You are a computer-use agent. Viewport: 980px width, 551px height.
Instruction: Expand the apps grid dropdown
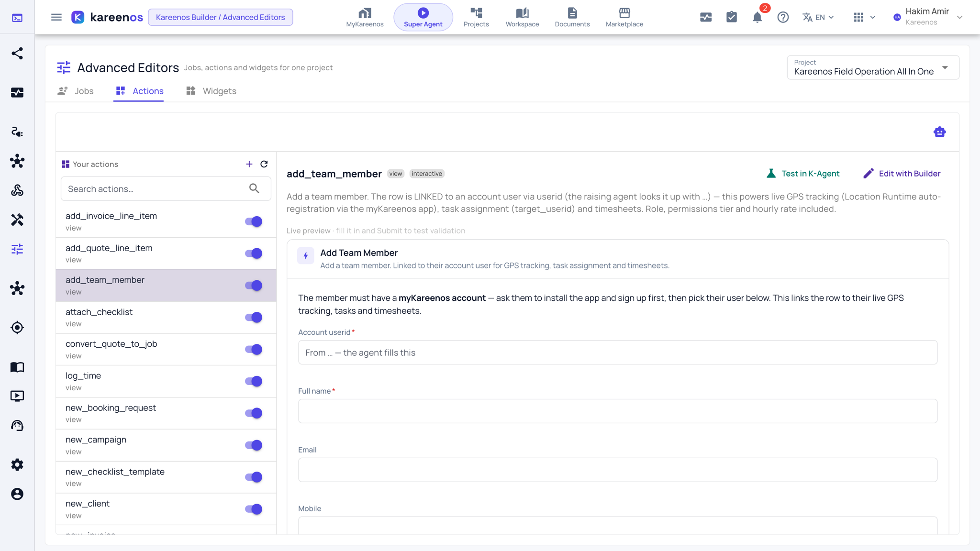coord(864,17)
